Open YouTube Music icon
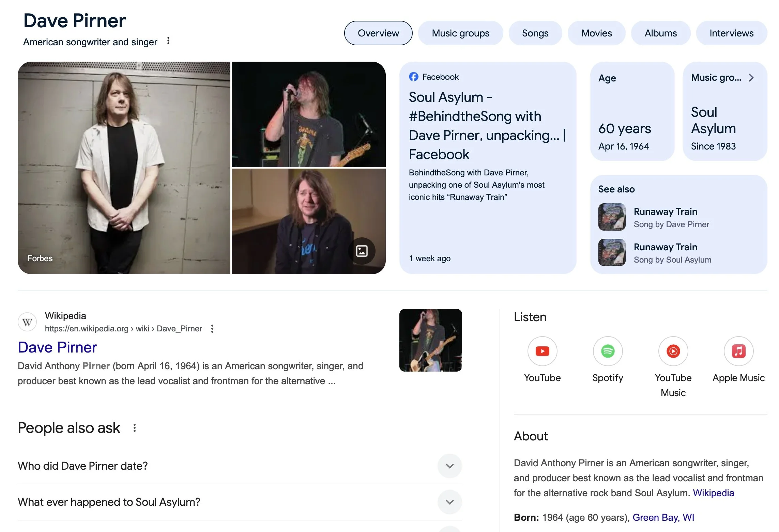 tap(673, 351)
